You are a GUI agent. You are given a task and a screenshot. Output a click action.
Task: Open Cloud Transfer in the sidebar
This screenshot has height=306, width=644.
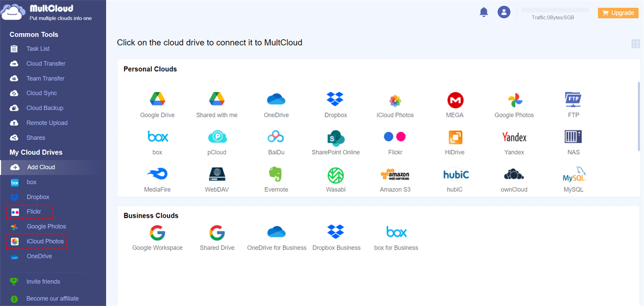click(46, 64)
